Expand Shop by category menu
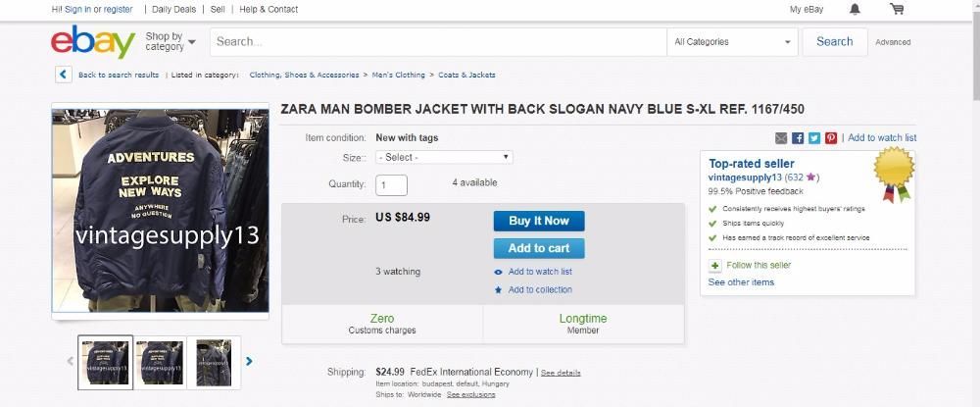Screen dimensions: 980x407 click(x=171, y=41)
